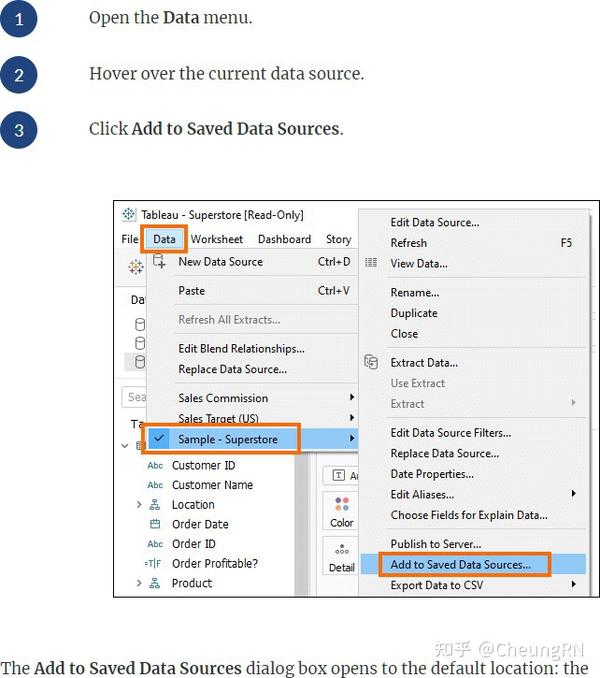The image size is (600, 678).
Task: Toggle the Sample - Superstore checkmark
Action: point(159,438)
